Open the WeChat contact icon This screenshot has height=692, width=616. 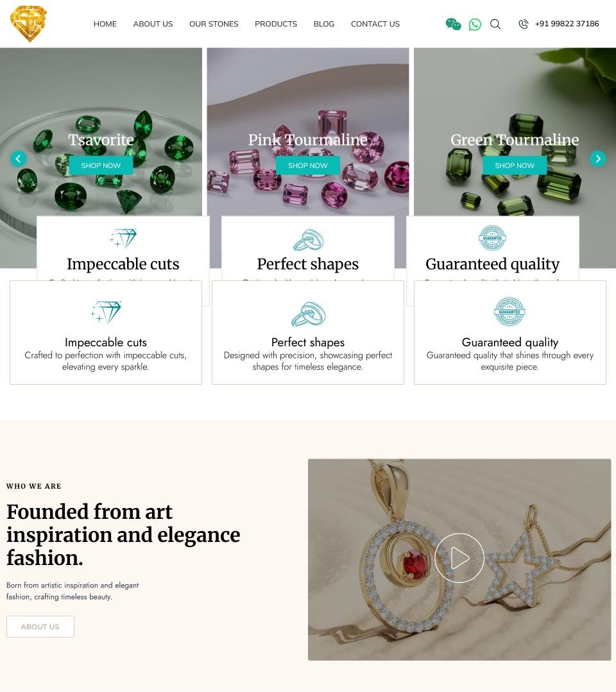(453, 24)
